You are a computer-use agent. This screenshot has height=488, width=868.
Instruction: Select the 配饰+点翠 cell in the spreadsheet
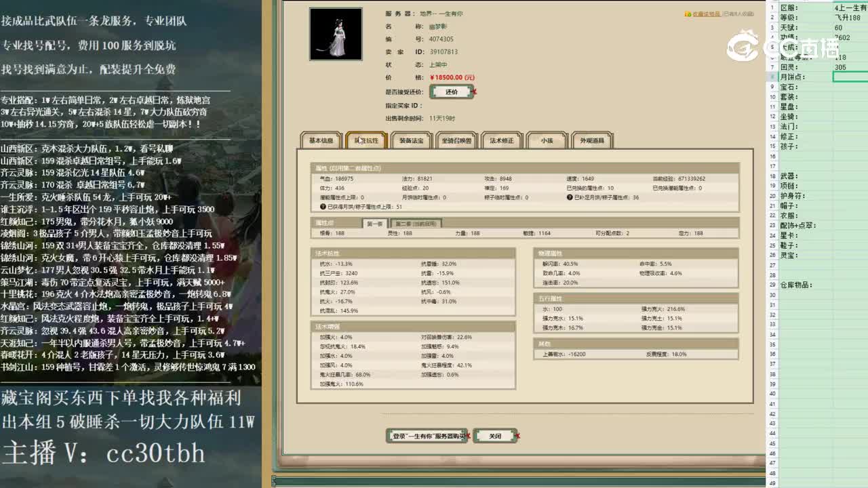click(806, 226)
